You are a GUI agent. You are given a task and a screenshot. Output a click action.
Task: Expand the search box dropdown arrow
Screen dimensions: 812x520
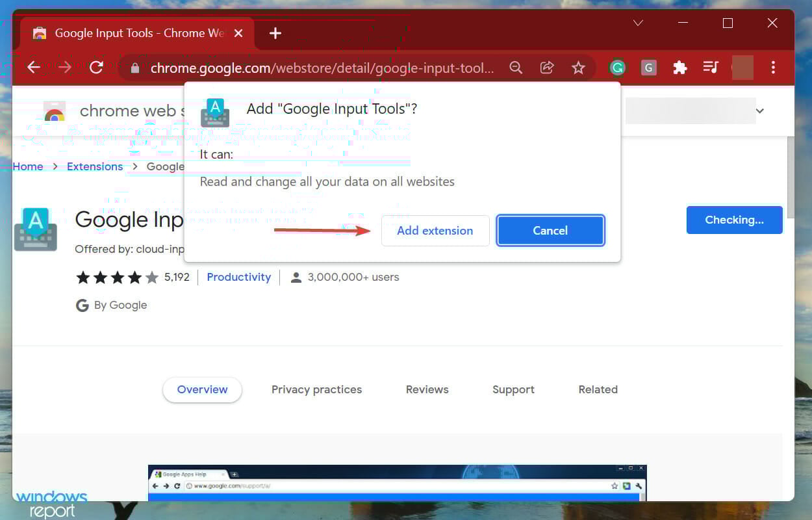(x=760, y=110)
